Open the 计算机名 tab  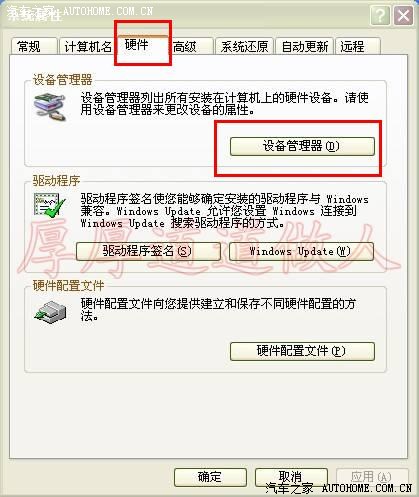click(x=87, y=46)
